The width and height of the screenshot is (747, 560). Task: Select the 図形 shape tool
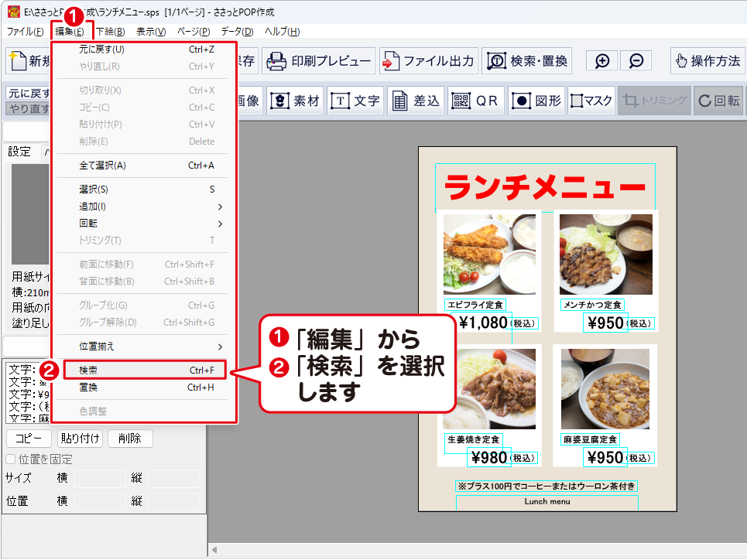(536, 101)
